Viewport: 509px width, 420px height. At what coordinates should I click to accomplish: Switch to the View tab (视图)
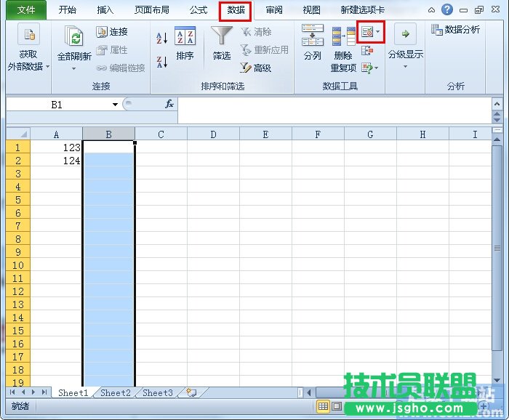pos(311,10)
